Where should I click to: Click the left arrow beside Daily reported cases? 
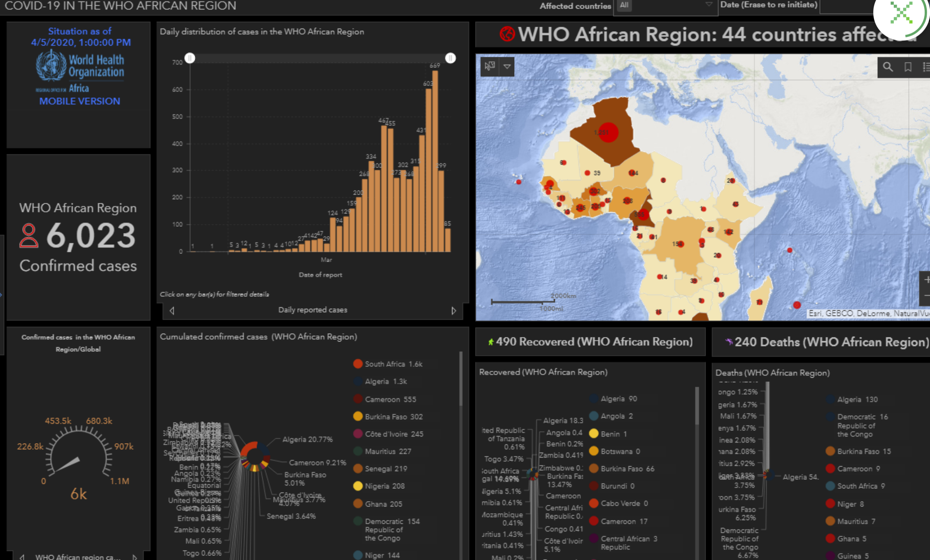click(x=172, y=311)
